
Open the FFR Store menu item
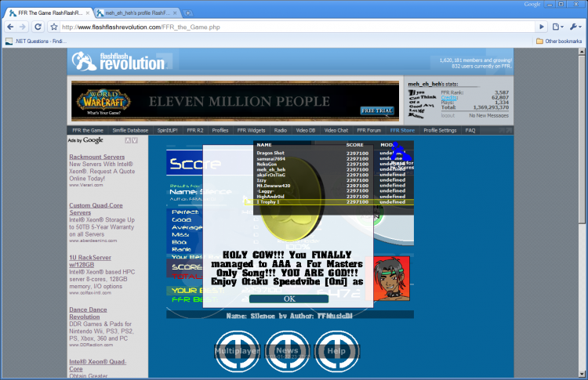[402, 130]
